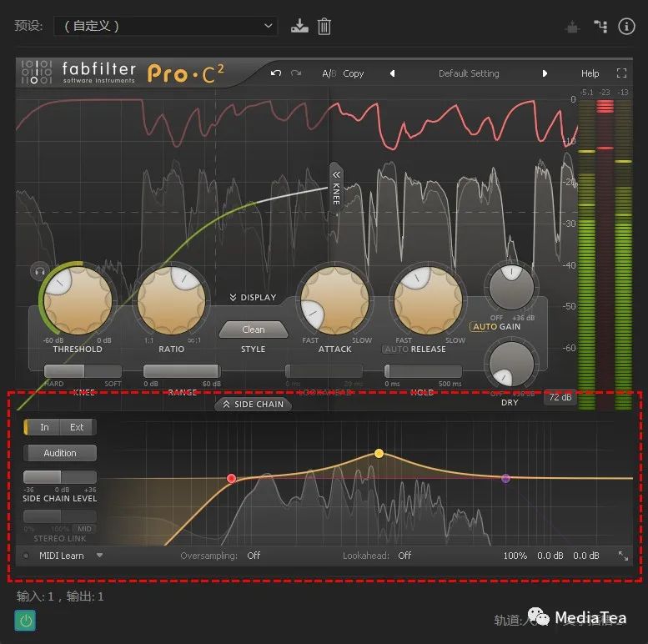Viewport: 648px width, 644px height.
Task: Select Ext side chain source
Action: click(78, 427)
